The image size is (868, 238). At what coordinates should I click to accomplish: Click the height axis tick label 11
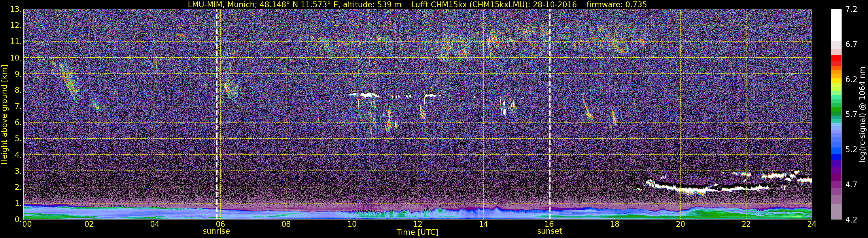point(16,42)
